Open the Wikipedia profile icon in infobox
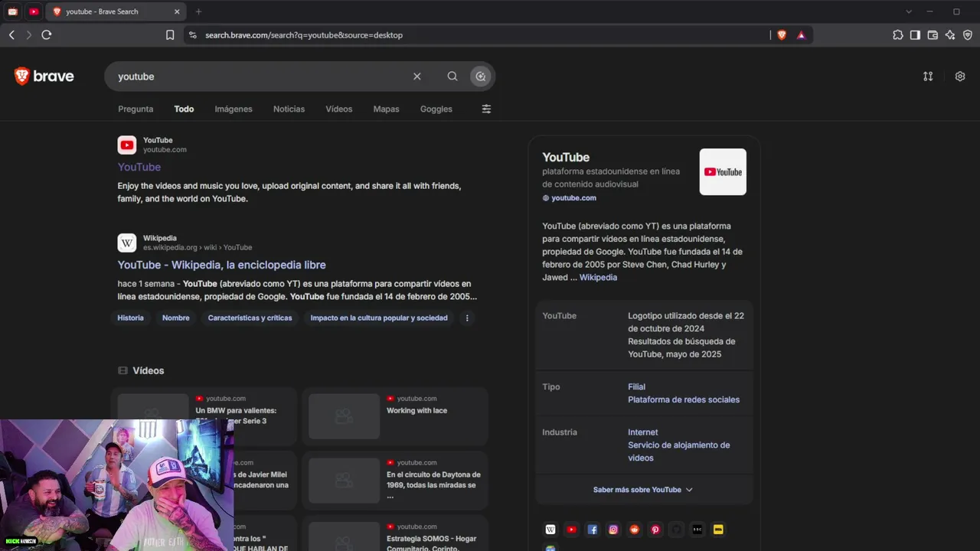The image size is (980, 551). (x=550, y=530)
